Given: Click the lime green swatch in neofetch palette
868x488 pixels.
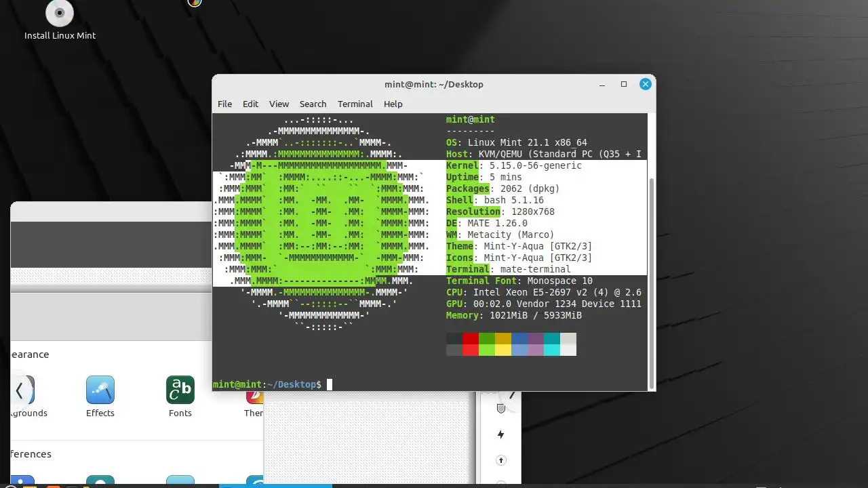Looking at the screenshot, I should (x=487, y=350).
